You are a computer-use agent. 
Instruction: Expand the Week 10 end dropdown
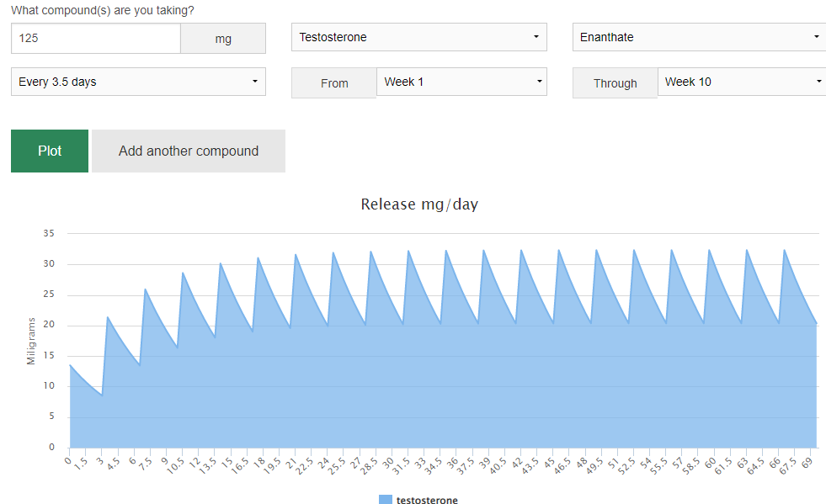741,82
